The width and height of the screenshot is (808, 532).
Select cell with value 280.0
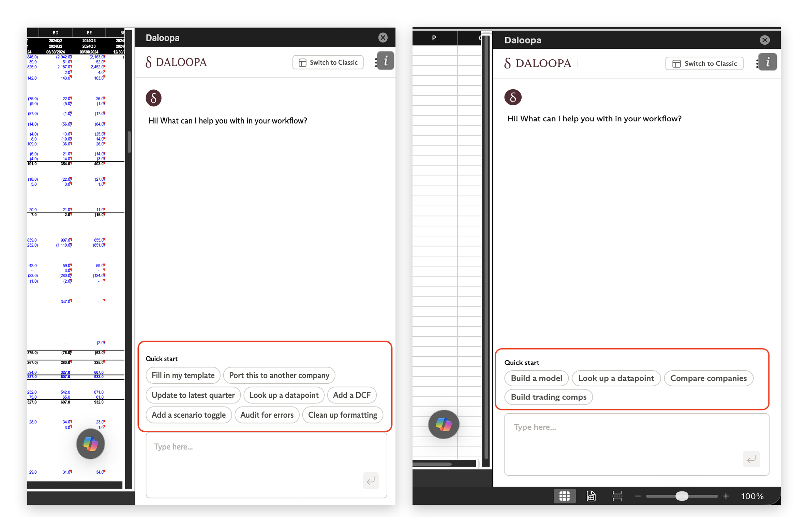click(66, 363)
